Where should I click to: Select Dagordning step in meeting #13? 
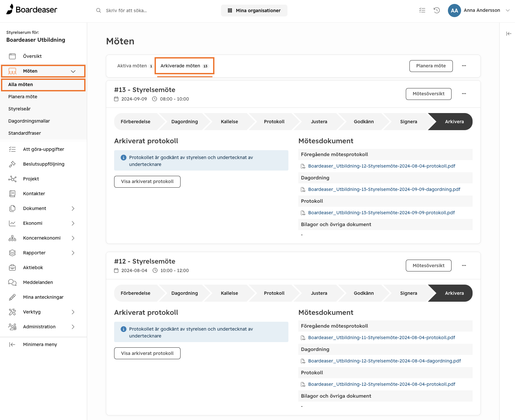(x=184, y=122)
